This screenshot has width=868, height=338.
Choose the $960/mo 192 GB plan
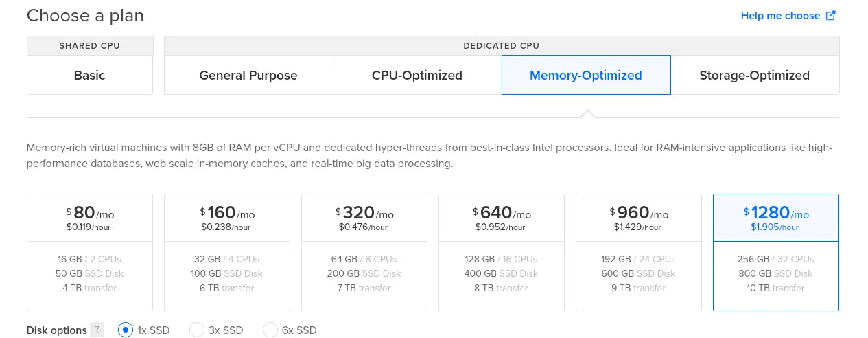pyautogui.click(x=639, y=251)
